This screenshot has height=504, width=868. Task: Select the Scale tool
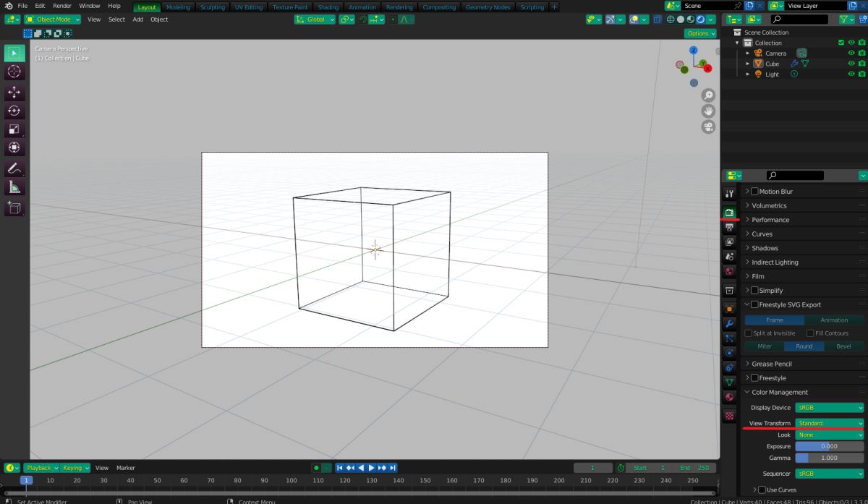click(14, 129)
